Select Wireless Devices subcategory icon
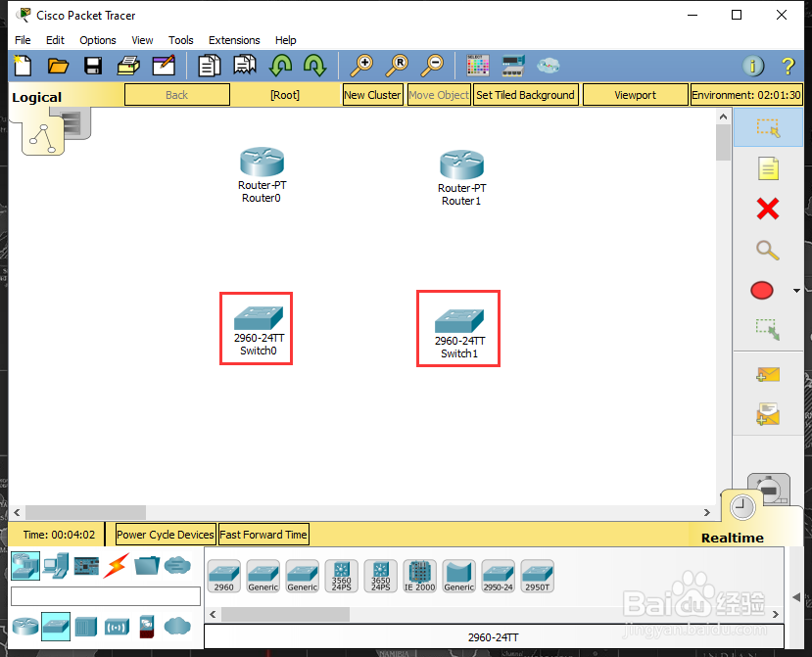Viewport: 812px width, 657px height. (117, 627)
